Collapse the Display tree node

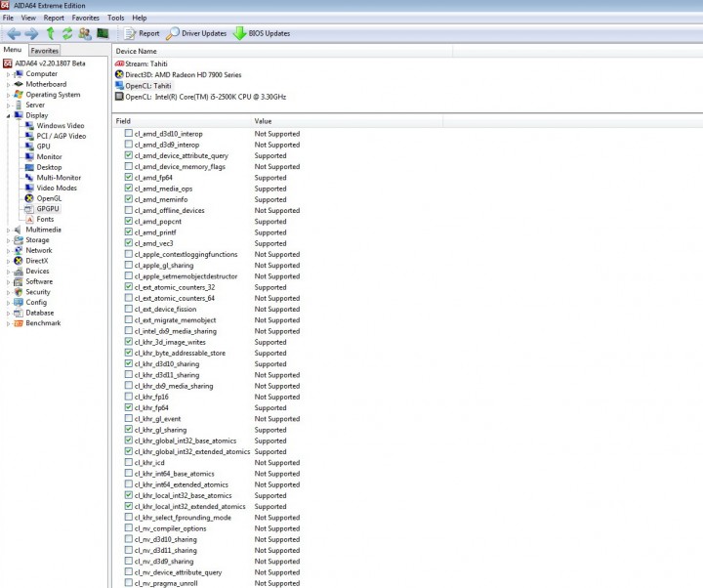tap(8, 115)
